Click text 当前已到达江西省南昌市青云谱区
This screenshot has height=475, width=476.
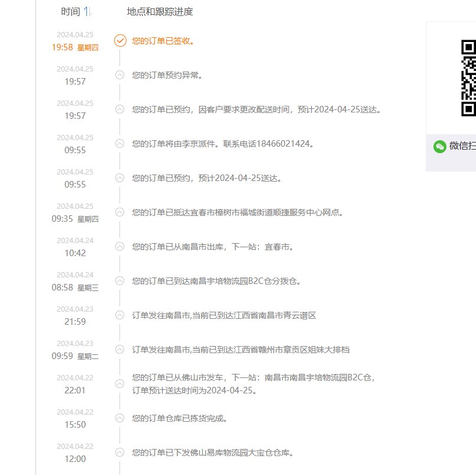tap(254, 315)
